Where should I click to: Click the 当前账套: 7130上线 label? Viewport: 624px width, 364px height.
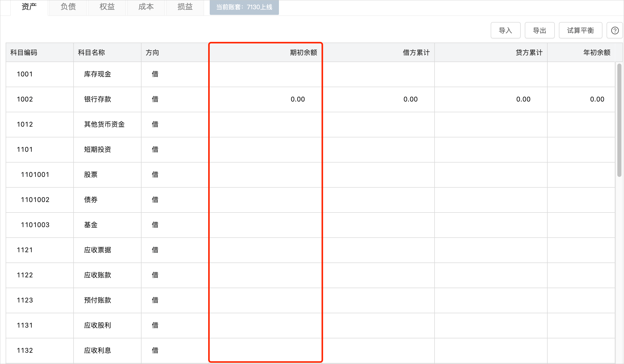[x=244, y=7]
